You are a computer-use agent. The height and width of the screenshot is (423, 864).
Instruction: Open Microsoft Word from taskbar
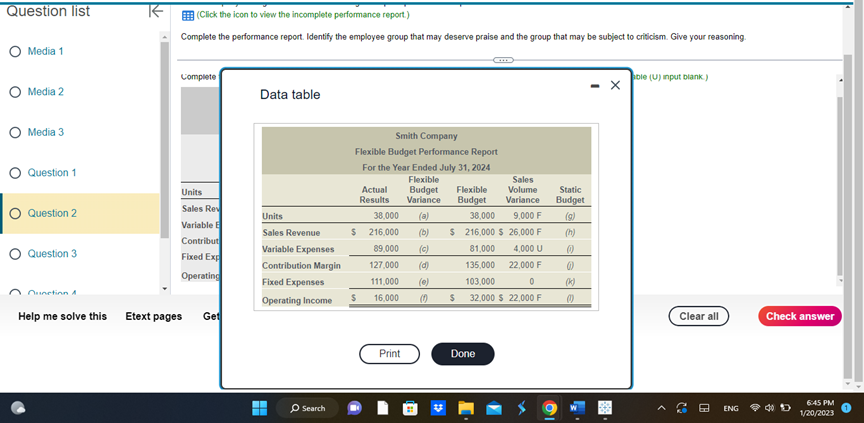tap(576, 408)
